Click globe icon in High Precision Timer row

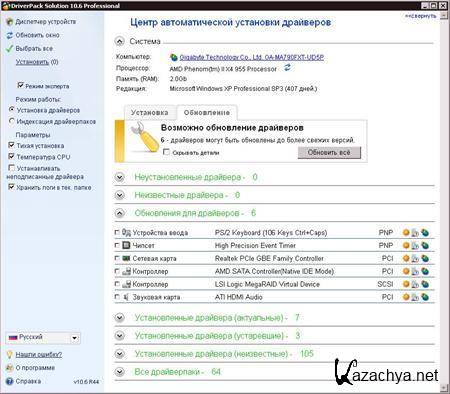[x=425, y=246]
